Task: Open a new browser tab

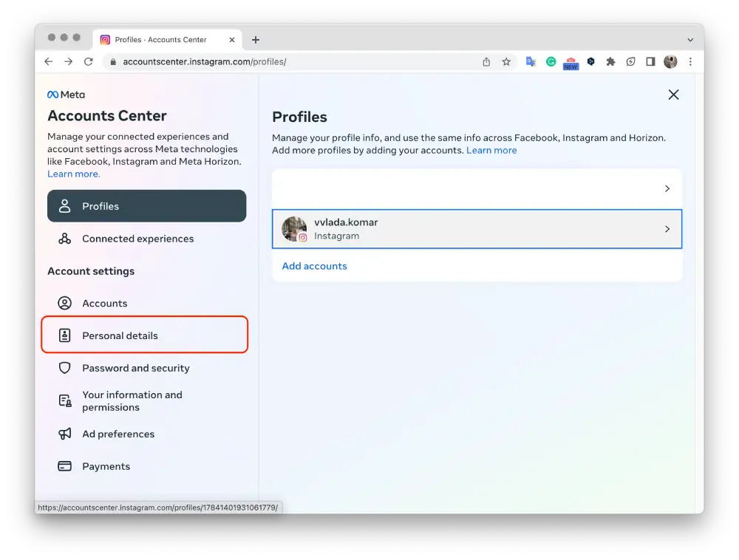Action: pos(256,40)
